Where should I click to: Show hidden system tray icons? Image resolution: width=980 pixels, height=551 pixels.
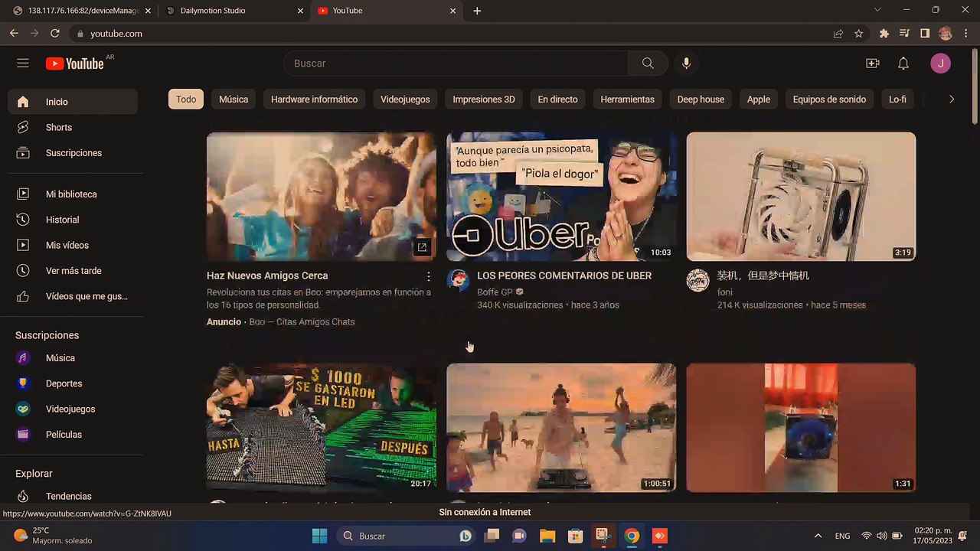point(818,536)
